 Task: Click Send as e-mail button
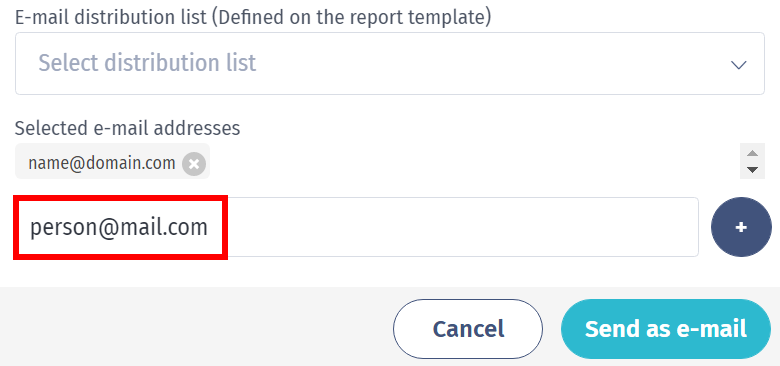[x=666, y=329]
